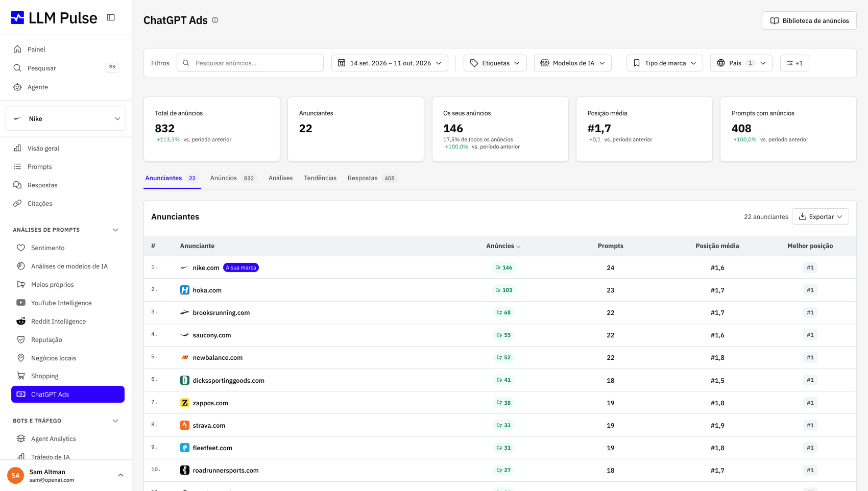Open the Nike brand selector
This screenshot has width=868, height=491.
point(66,118)
